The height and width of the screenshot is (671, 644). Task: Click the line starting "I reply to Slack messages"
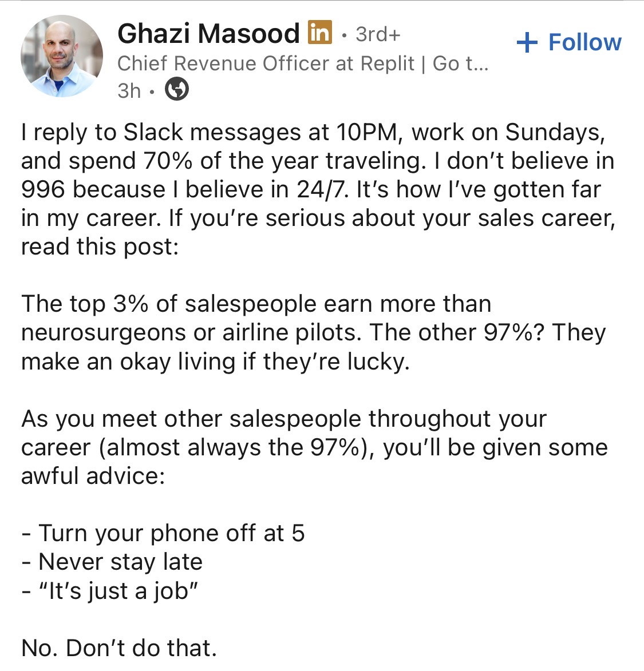(313, 133)
